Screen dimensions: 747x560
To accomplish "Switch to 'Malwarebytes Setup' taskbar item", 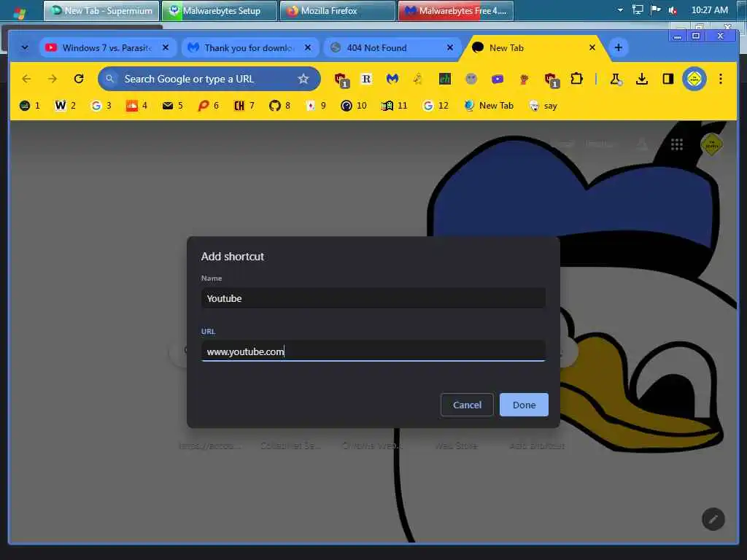I will 220,10.
